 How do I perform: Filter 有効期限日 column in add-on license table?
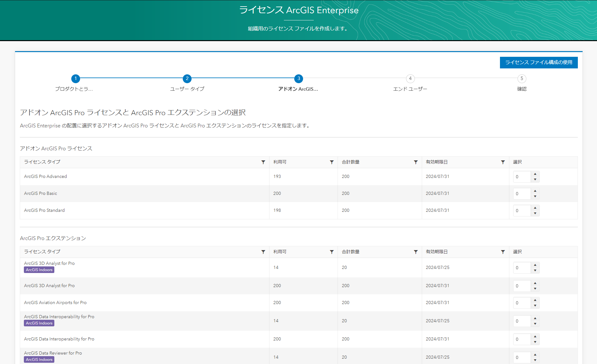point(503,162)
